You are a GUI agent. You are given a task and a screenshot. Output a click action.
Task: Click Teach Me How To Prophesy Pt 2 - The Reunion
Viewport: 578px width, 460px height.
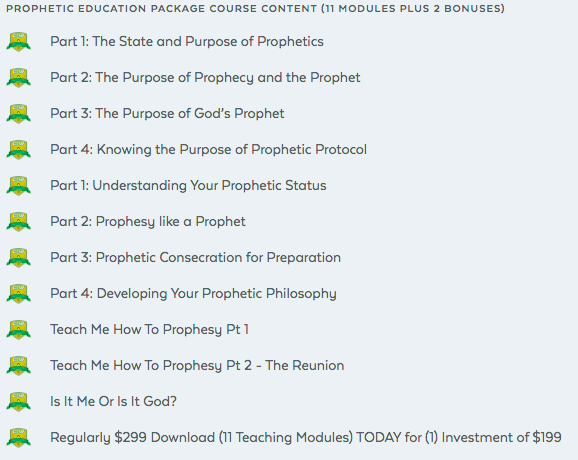pos(197,366)
